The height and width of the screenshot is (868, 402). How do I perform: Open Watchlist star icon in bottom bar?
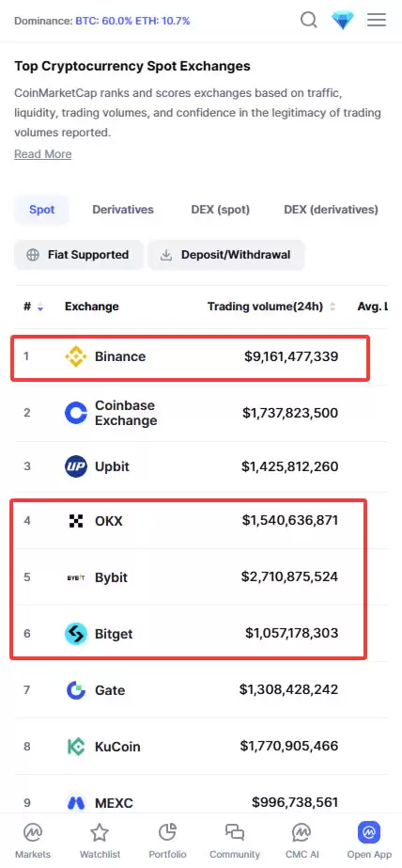pos(100,832)
